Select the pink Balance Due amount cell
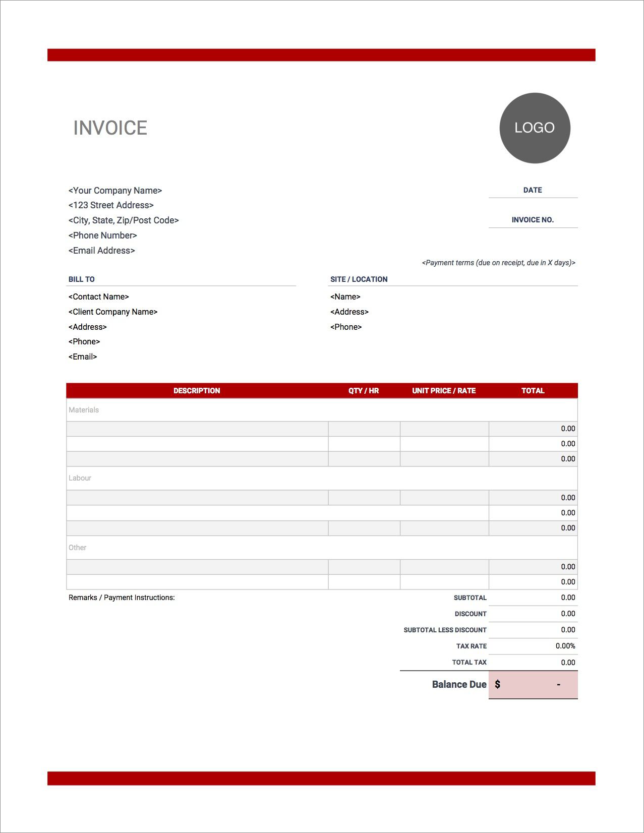Screen dimensions: 644x833 pyautogui.click(x=533, y=685)
